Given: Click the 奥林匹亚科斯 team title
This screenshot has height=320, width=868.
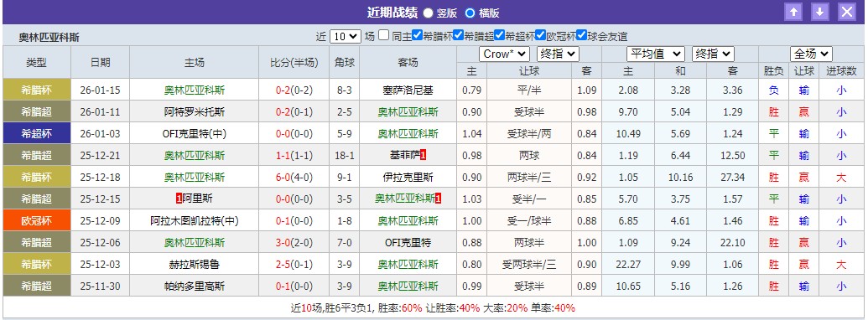Looking at the screenshot, I should [x=49, y=38].
